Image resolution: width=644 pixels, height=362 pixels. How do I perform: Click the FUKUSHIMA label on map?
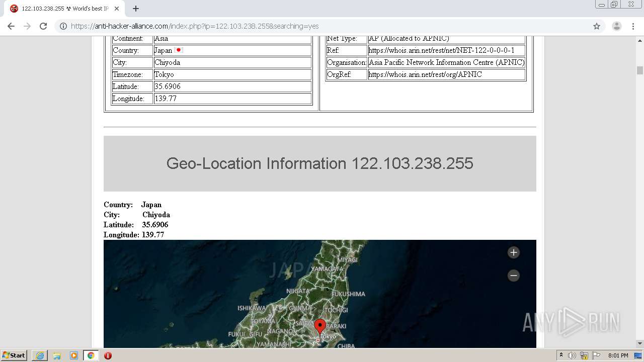pos(348,294)
